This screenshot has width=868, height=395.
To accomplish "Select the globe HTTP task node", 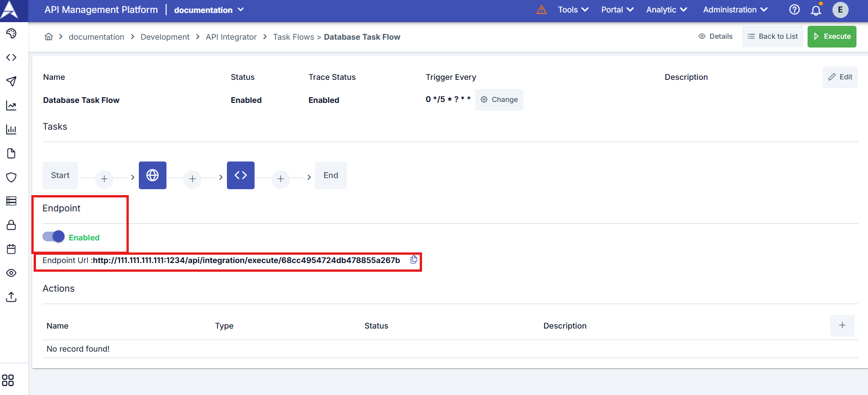I will point(153,175).
